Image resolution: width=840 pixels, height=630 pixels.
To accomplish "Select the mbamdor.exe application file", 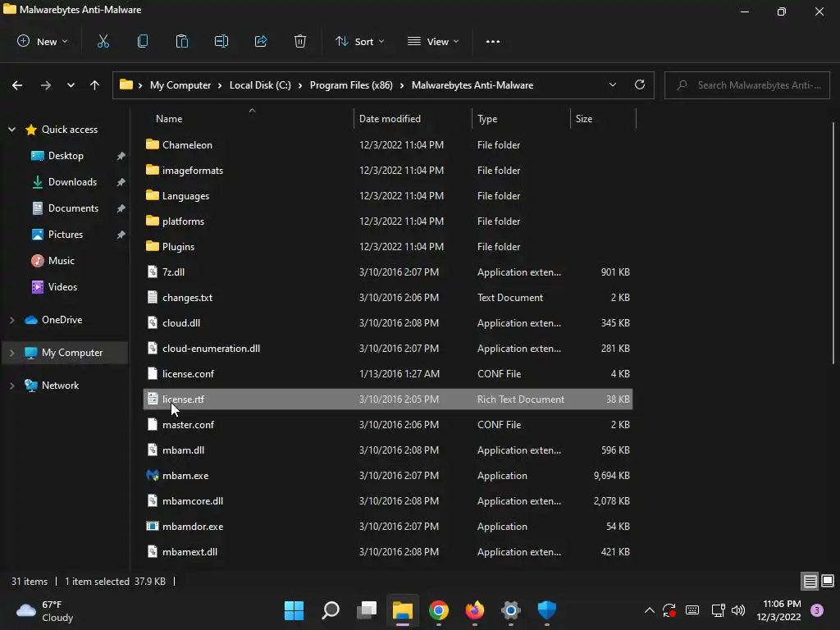I will coord(388,527).
